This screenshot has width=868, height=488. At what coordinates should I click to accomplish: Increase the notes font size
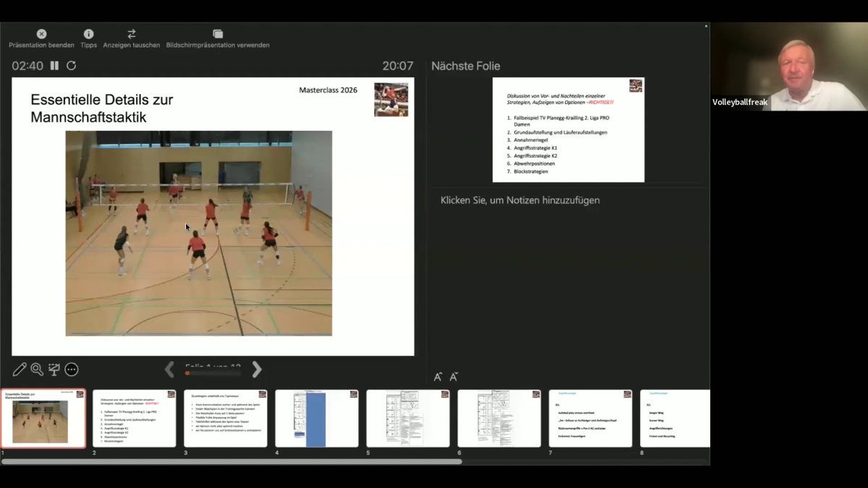click(438, 377)
